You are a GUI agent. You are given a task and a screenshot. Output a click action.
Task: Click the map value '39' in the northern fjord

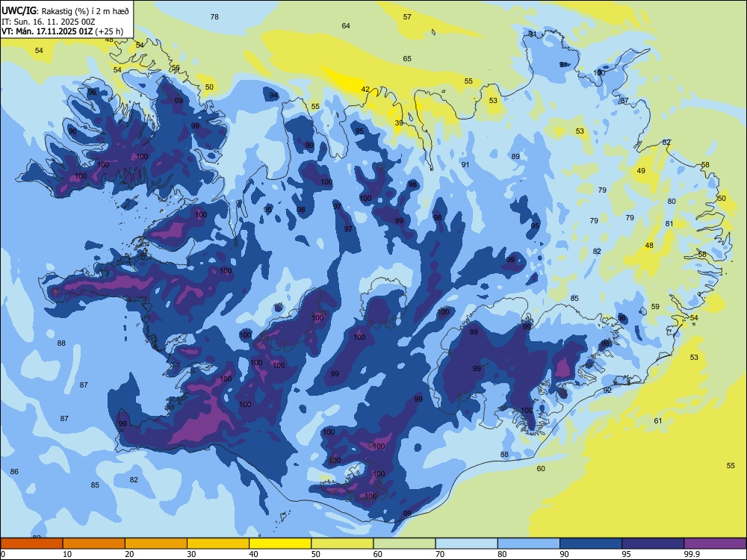click(x=399, y=123)
